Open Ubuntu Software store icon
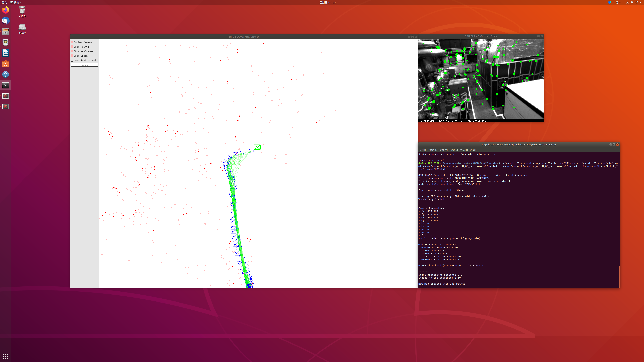This screenshot has width=644, height=362. click(x=6, y=64)
